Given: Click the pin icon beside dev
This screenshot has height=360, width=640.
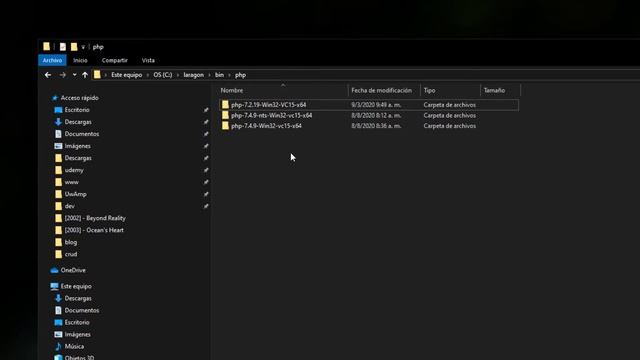Looking at the screenshot, I should [206, 206].
